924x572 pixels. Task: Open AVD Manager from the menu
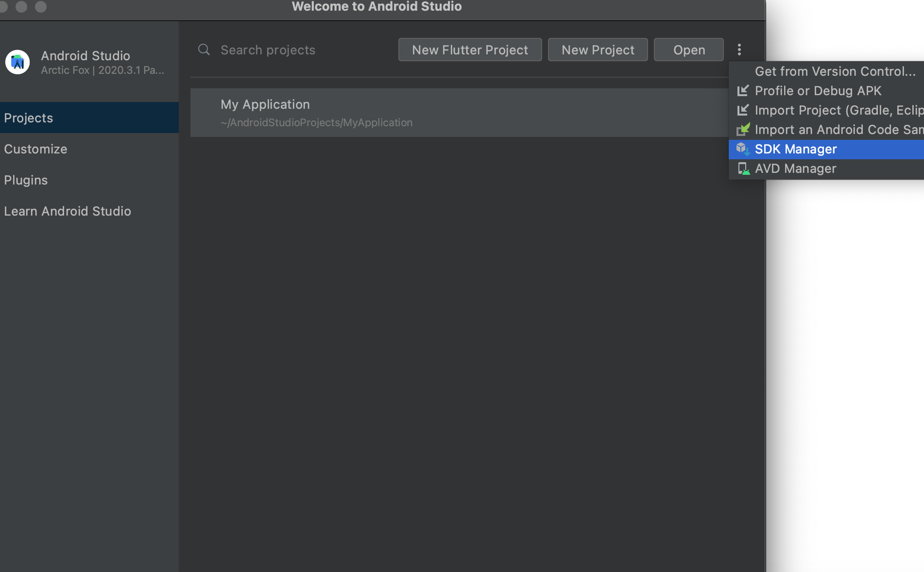pos(826,168)
